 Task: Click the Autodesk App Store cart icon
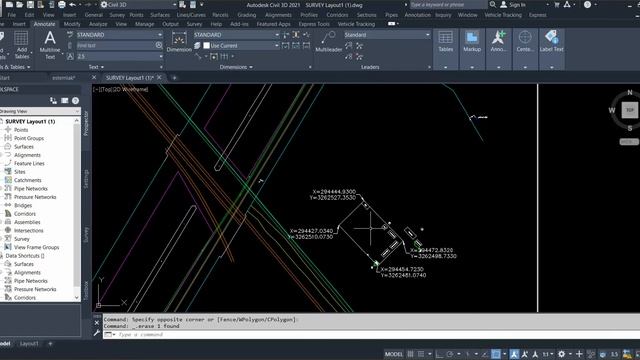point(557,4)
